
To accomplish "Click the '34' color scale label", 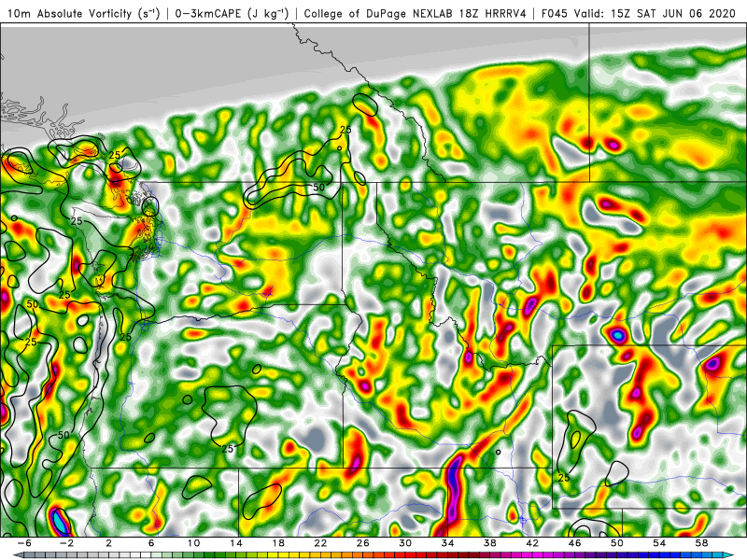I will coord(447,543).
